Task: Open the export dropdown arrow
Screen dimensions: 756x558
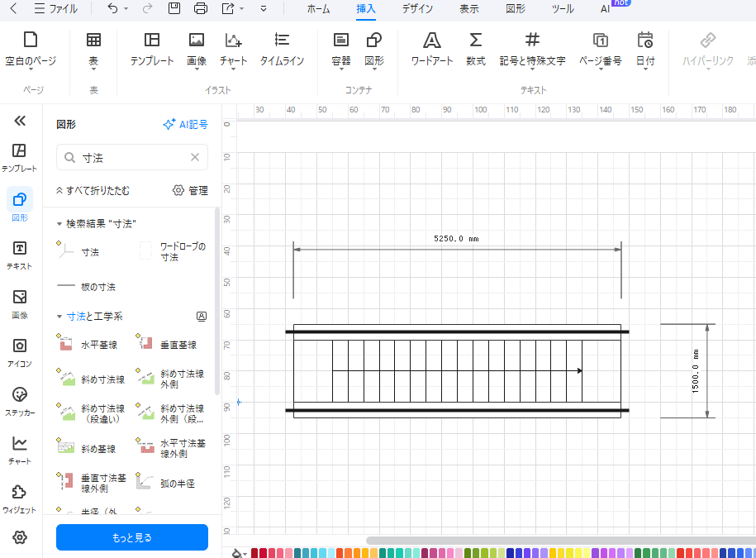Action: 241,9
